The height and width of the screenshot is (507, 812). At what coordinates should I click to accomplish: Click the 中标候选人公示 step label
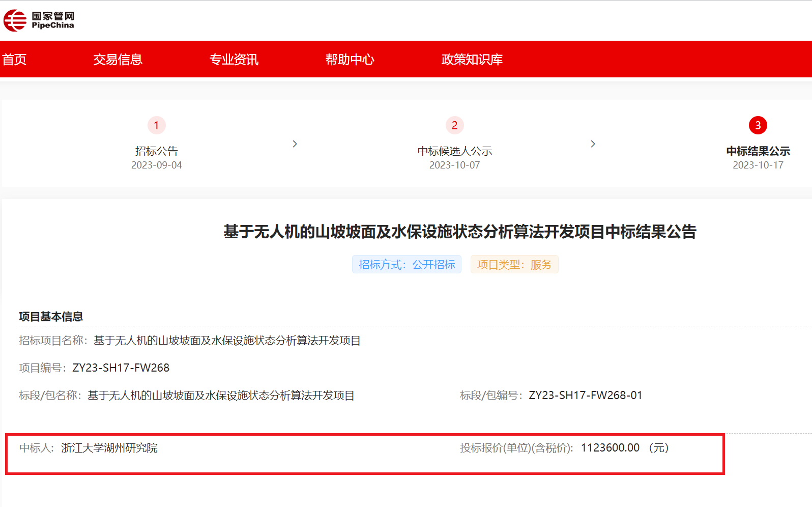click(x=454, y=151)
